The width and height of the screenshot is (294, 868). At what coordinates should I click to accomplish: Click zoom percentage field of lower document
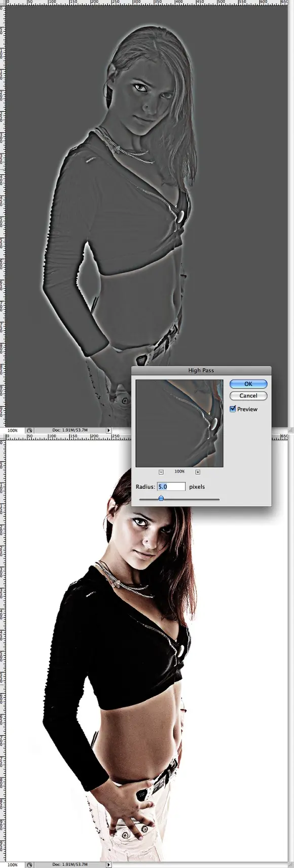(12, 865)
